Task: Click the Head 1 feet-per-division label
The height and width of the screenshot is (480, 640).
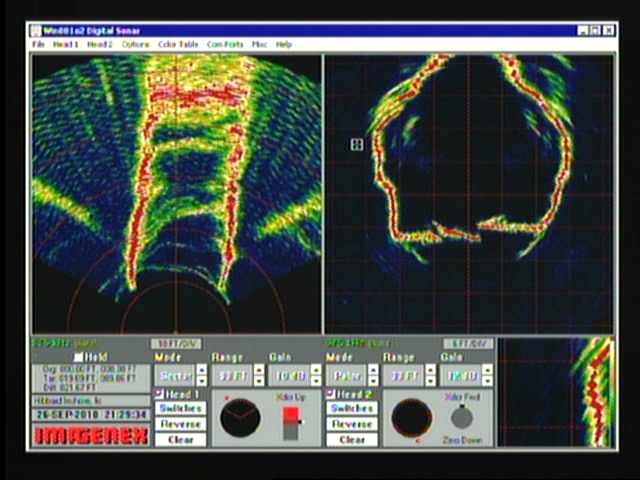Action: pos(176,344)
